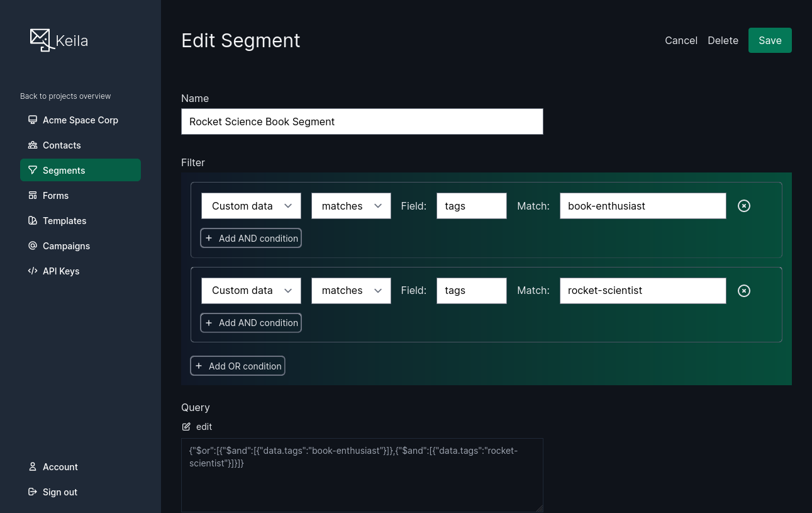
Task: Remove the book-enthusiast condition with its X icon
Action: [743, 206]
